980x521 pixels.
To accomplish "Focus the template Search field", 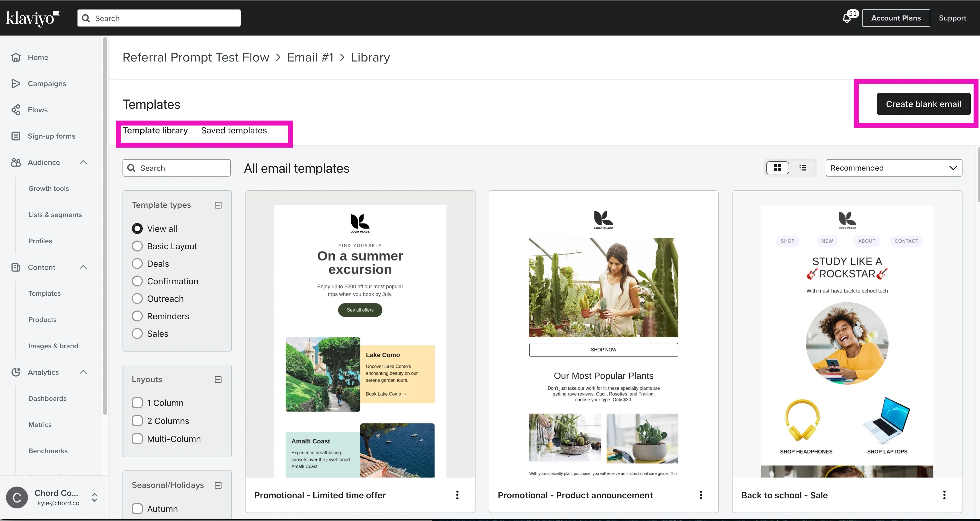I will pyautogui.click(x=177, y=168).
